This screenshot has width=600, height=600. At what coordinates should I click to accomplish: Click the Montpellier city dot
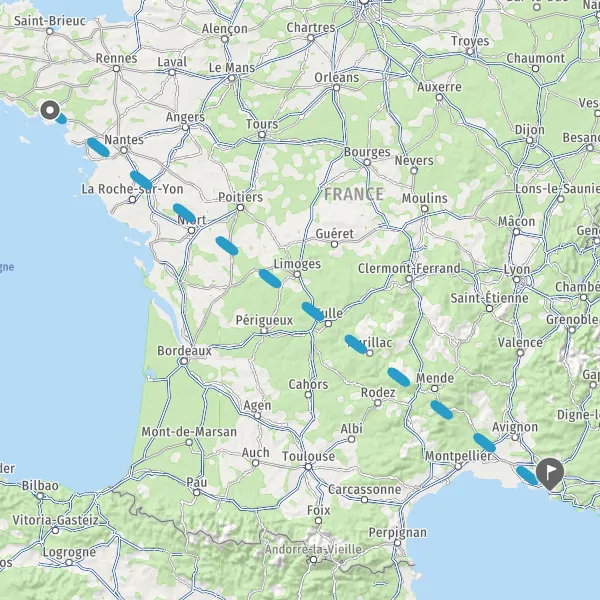(x=458, y=466)
